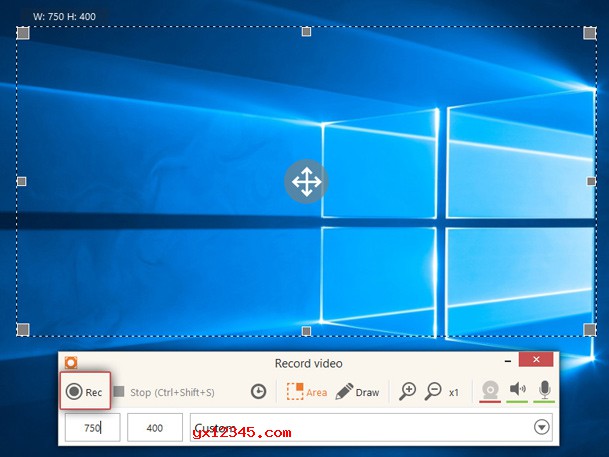Expand presets with the dropdown arrow
The image size is (609, 457).
tap(541, 427)
